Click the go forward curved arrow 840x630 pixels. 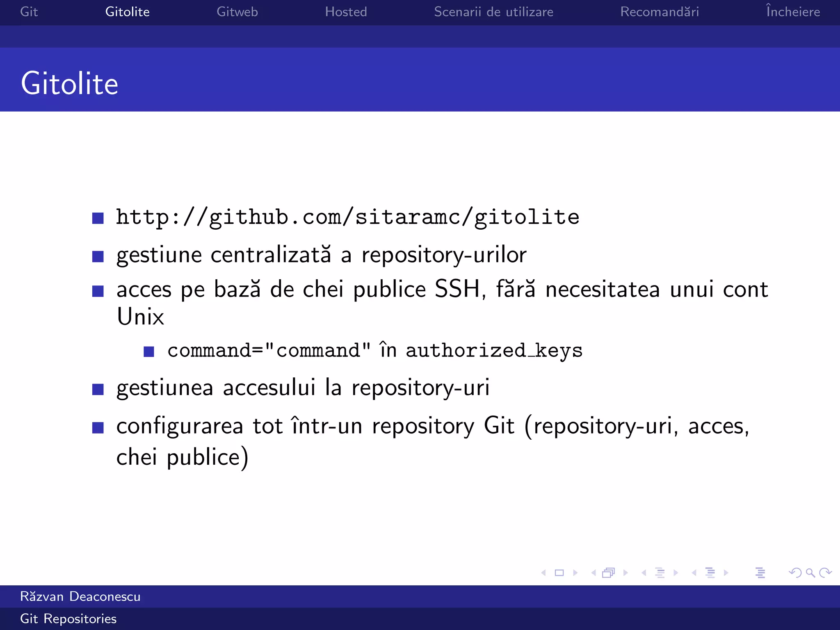(825, 573)
